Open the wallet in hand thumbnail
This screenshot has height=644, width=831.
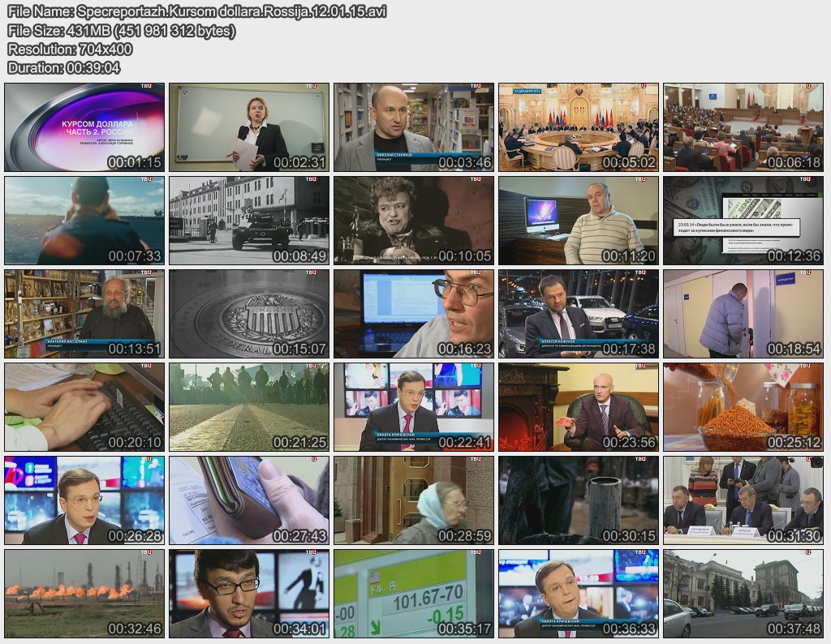pos(249,500)
